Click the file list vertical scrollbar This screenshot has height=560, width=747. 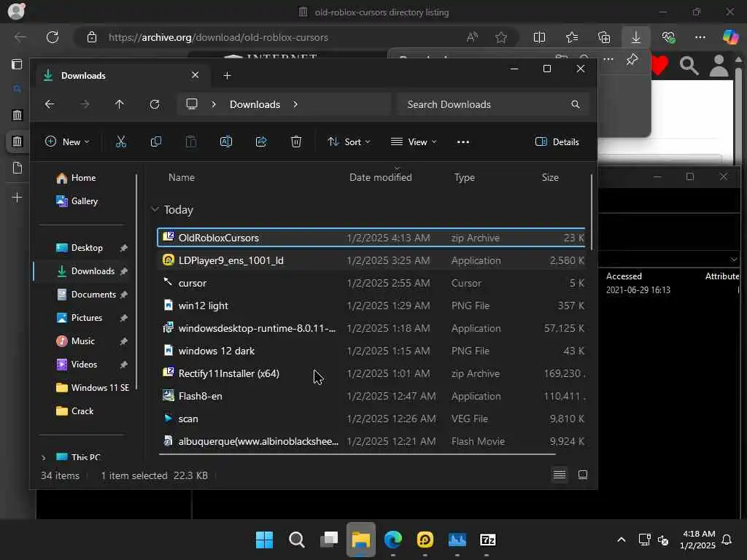591,212
